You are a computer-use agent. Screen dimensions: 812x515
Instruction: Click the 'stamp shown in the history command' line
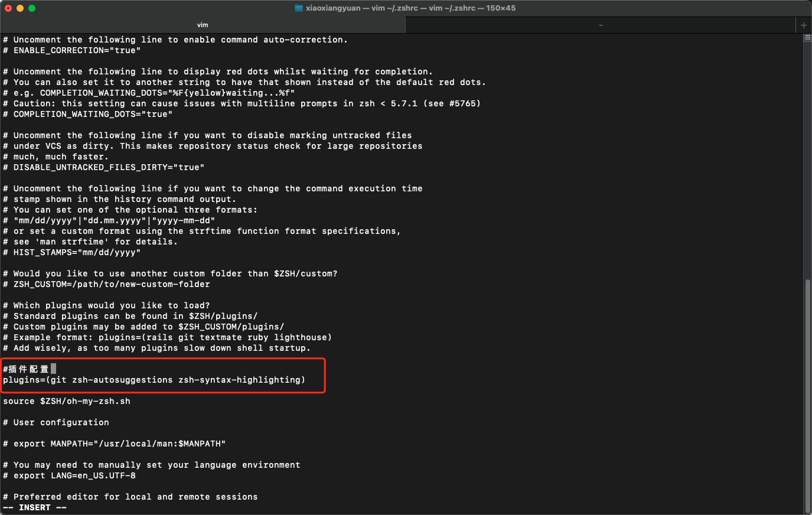point(120,199)
